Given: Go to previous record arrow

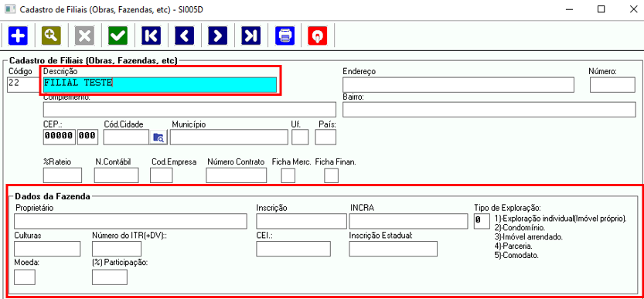Looking at the screenshot, I should click(185, 36).
